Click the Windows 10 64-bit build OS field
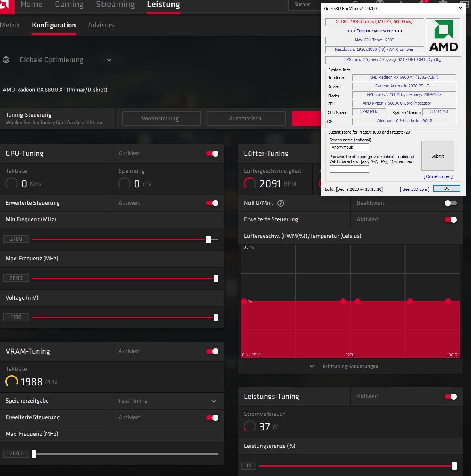This screenshot has width=471, height=476. [404, 121]
